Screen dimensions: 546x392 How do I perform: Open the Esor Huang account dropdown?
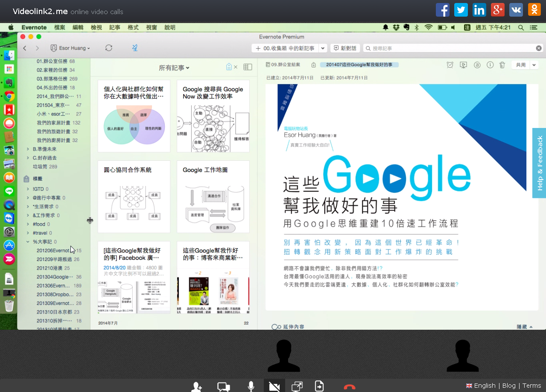click(70, 48)
